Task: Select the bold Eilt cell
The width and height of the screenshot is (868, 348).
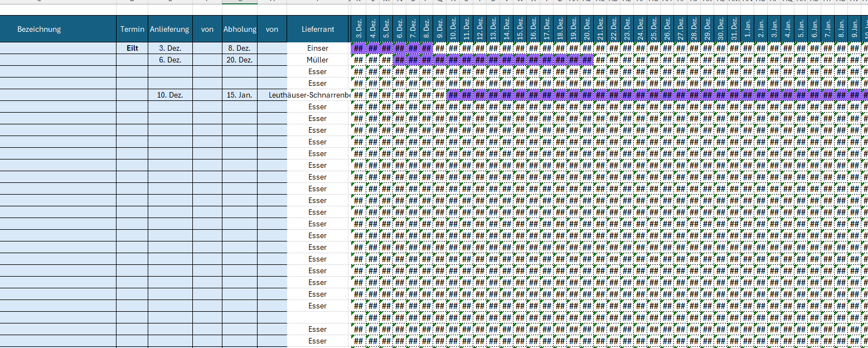Action: tap(132, 48)
